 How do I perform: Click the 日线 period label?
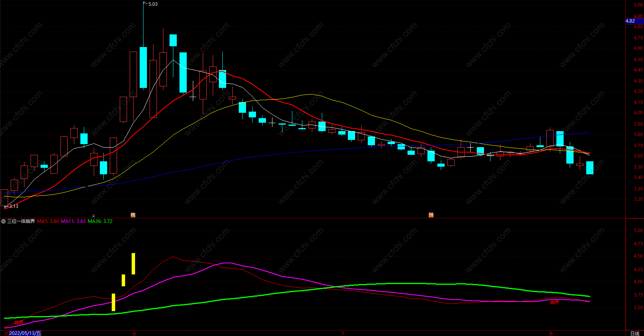(635, 333)
